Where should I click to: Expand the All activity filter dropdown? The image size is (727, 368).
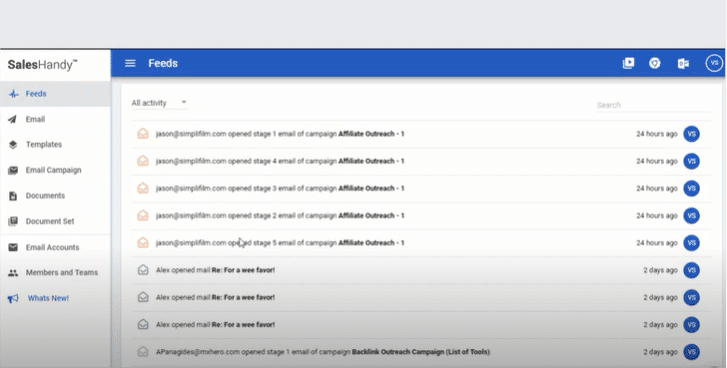[x=159, y=103]
